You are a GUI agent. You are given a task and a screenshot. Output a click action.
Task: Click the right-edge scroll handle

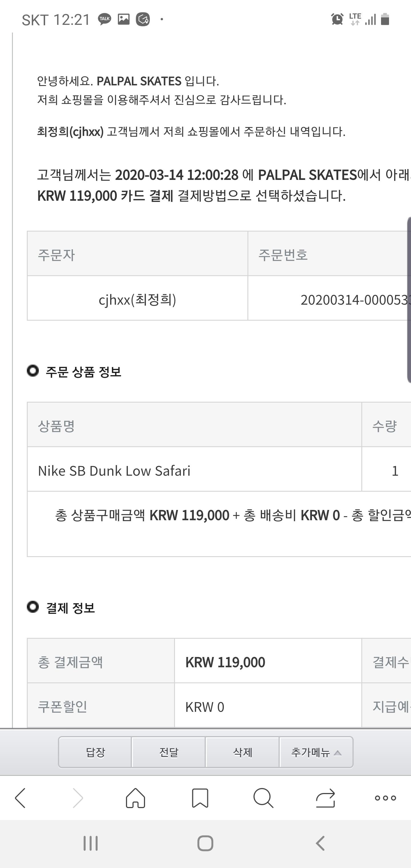coord(409,300)
